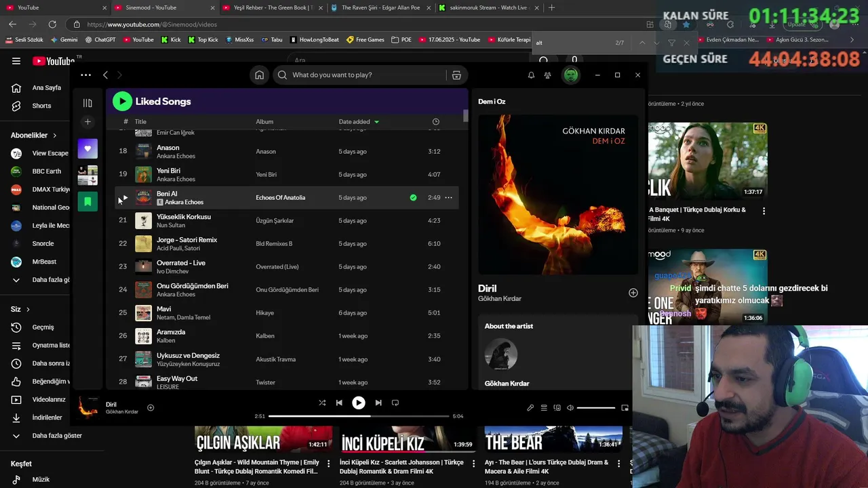Add Diril to Liked Songs in side panel
The image size is (868, 488).
633,293
